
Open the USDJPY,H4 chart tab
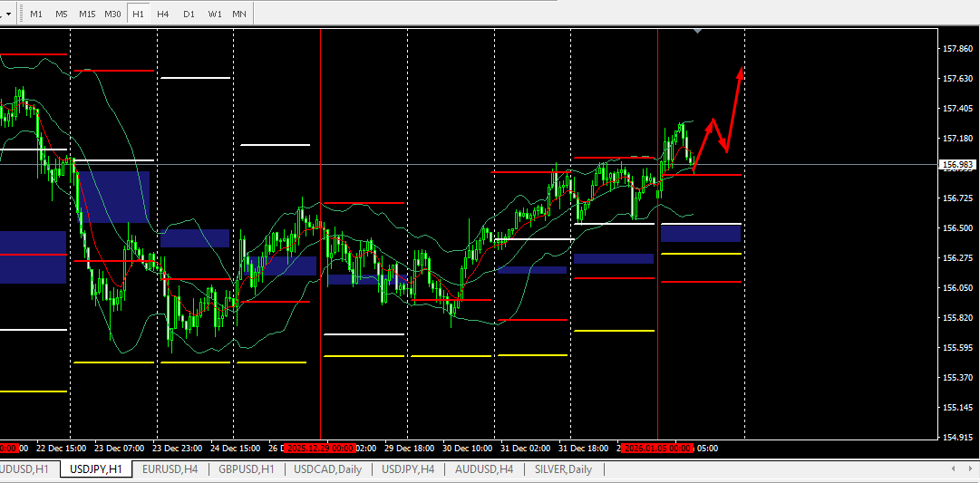point(408,469)
